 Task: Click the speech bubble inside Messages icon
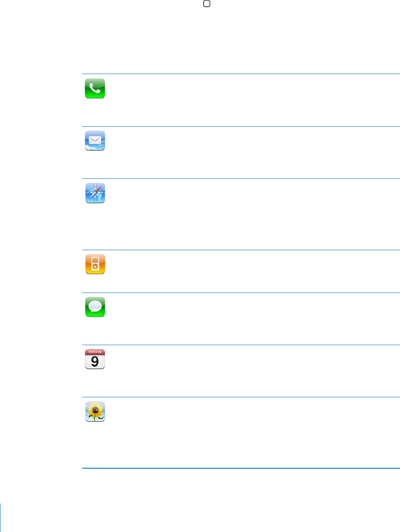[x=95, y=306]
